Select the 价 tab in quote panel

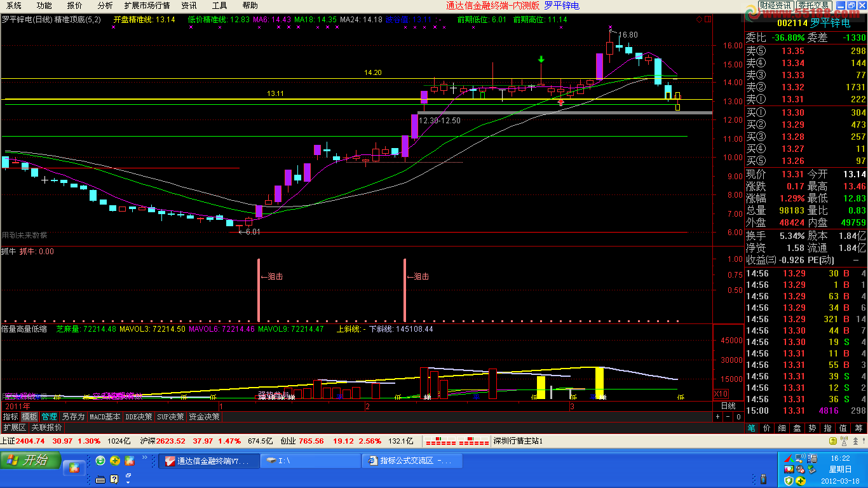766,428
